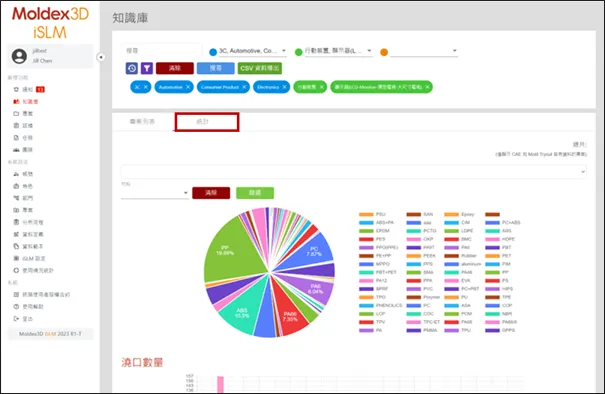605x394 pixels.
Task: Remove the Electronics filter chip
Action: (x=284, y=87)
